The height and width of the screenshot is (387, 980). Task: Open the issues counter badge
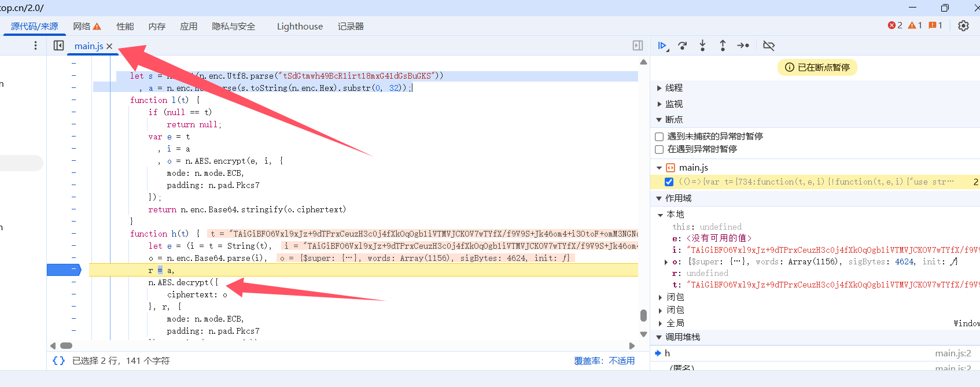[935, 25]
